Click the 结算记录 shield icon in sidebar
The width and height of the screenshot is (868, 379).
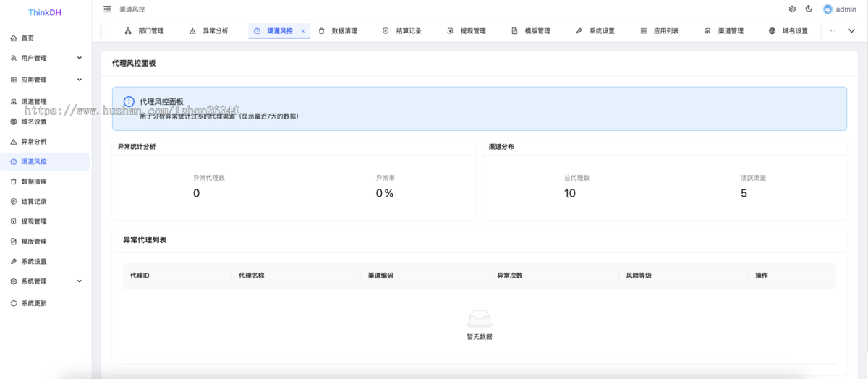coord(14,202)
